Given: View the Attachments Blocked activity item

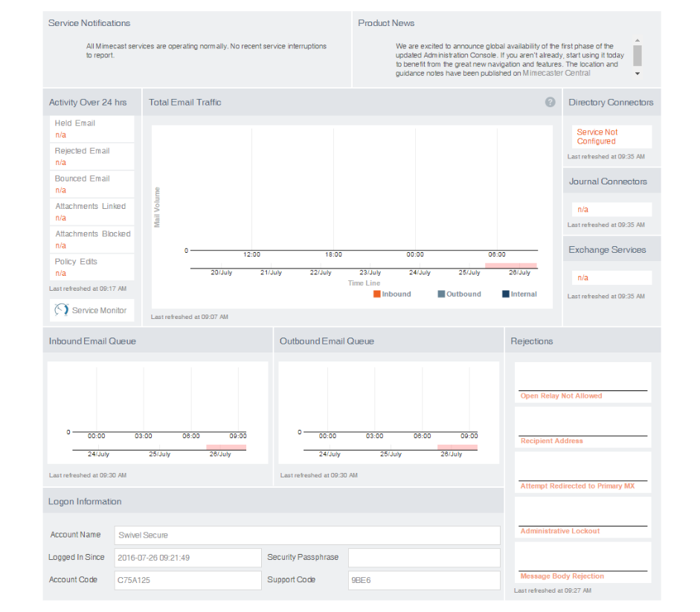Looking at the screenshot, I should click(x=91, y=239).
